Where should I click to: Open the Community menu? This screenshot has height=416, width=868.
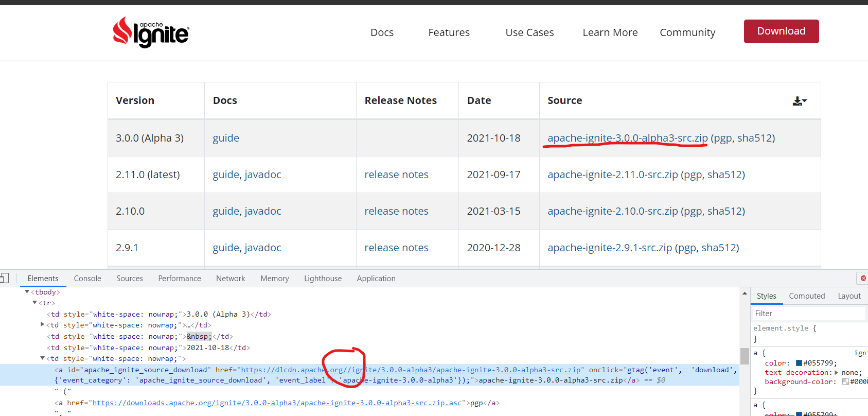pos(687,32)
